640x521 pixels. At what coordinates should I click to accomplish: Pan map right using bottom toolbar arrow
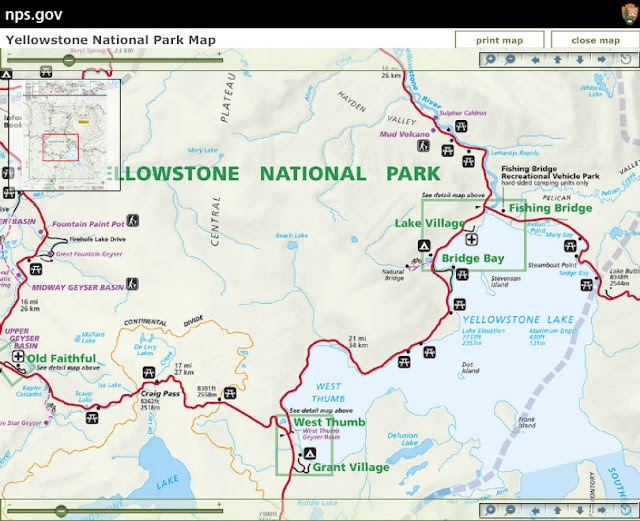click(602, 510)
